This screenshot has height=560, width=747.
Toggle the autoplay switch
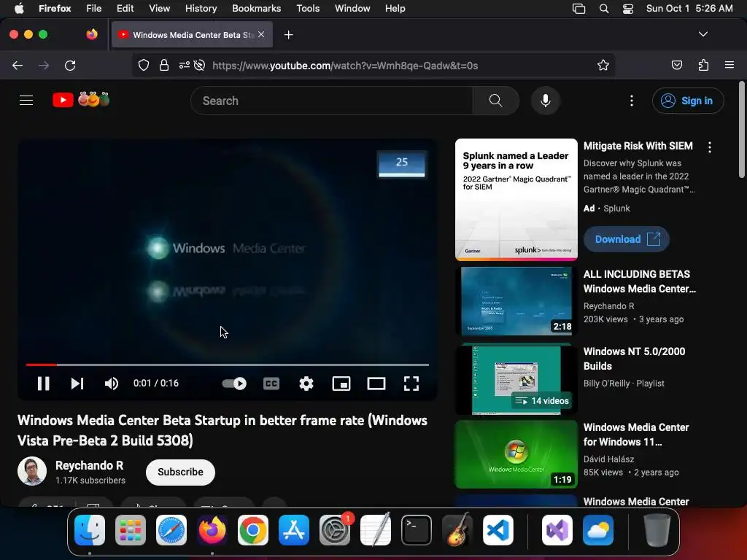click(x=234, y=384)
